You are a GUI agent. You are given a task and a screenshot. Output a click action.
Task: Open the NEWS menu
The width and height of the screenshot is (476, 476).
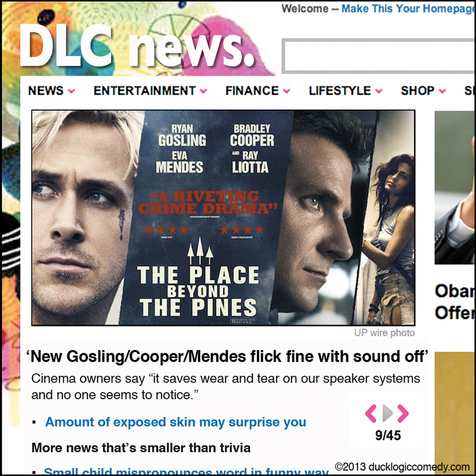pos(46,90)
